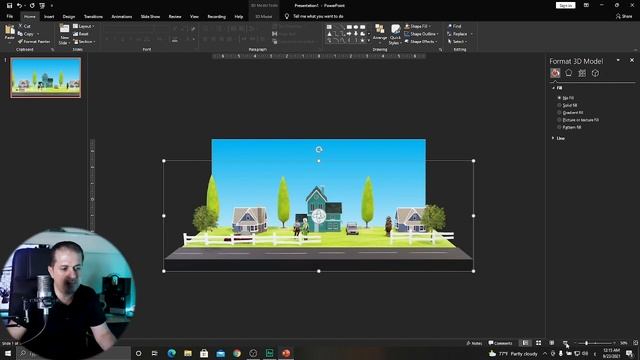Open the Replace dropdown arrow

471,34
